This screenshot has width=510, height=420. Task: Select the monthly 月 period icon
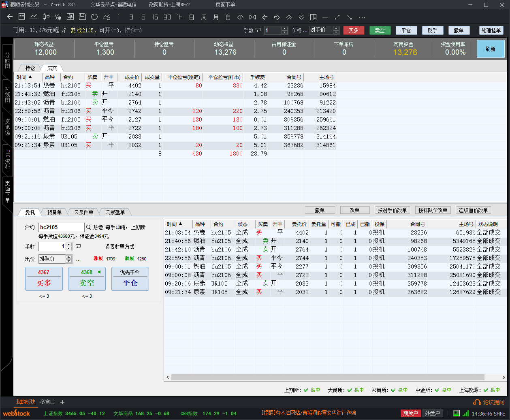[216, 17]
